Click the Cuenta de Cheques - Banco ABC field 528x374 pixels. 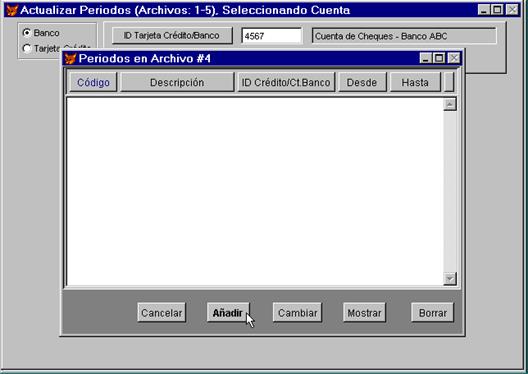coord(404,36)
